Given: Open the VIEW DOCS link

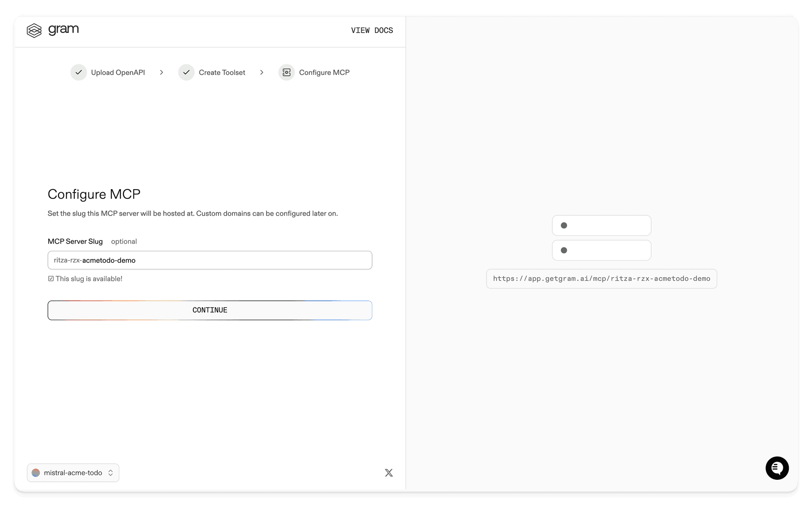Looking at the screenshot, I should pyautogui.click(x=371, y=30).
